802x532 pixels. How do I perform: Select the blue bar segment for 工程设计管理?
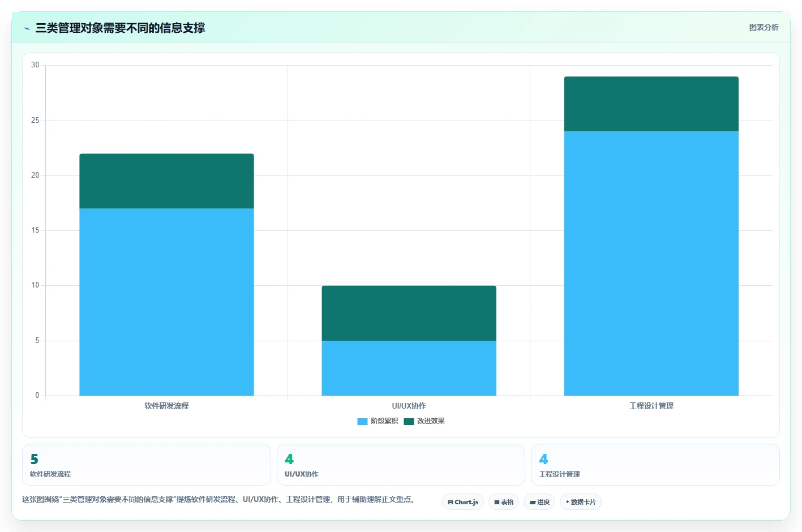[651, 264]
